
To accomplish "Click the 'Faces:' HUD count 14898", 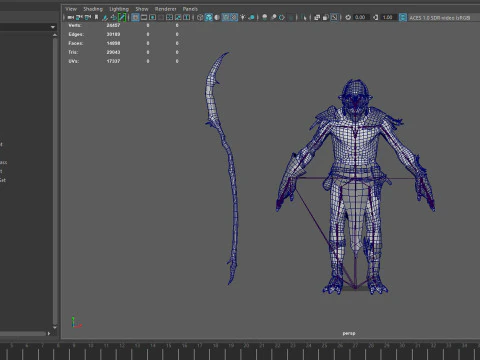I will [113, 43].
